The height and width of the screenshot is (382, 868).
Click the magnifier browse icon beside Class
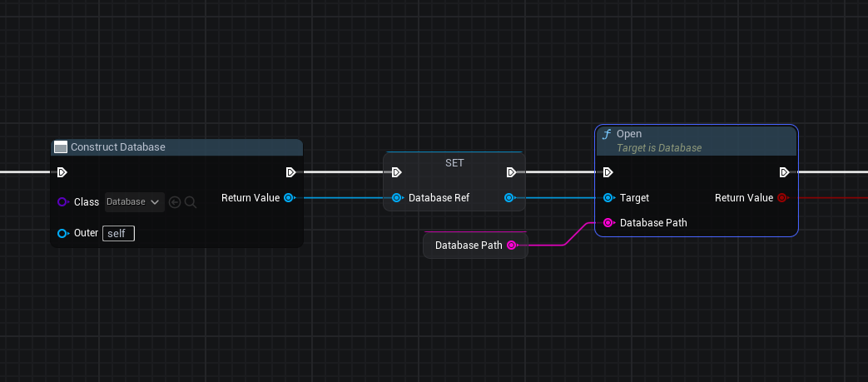191,201
